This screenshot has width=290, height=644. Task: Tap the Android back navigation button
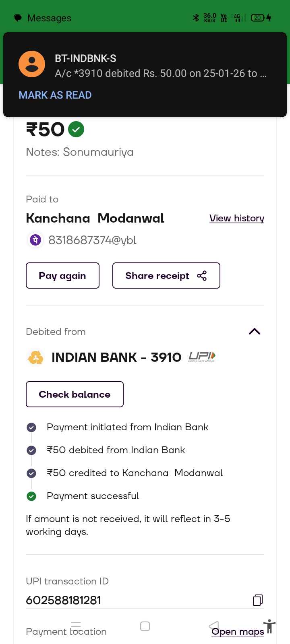click(214, 626)
